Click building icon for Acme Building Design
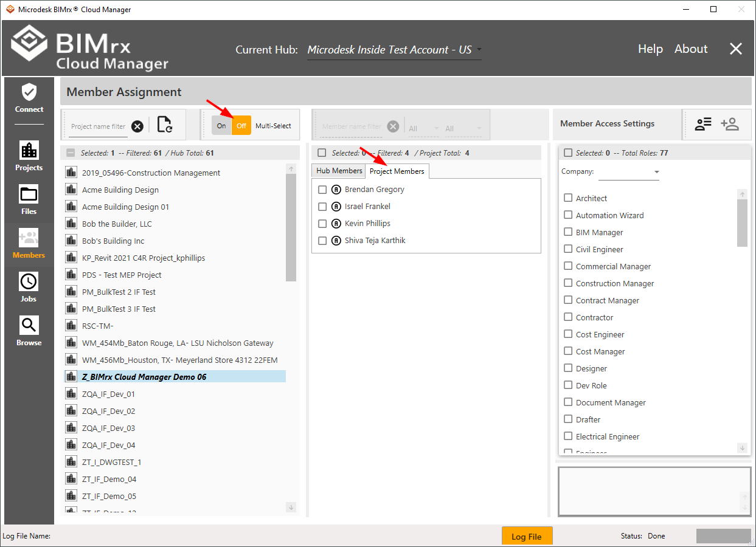This screenshot has height=547, width=756. coord(71,190)
